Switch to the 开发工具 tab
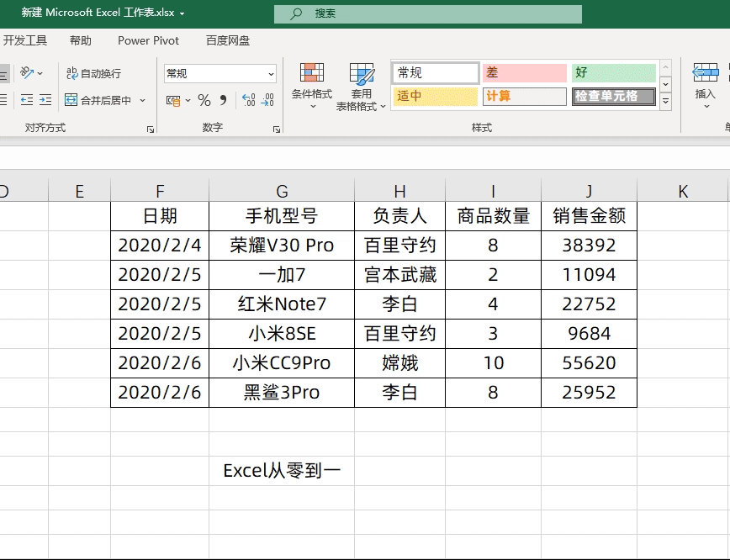This screenshot has height=560, width=730. [x=25, y=40]
